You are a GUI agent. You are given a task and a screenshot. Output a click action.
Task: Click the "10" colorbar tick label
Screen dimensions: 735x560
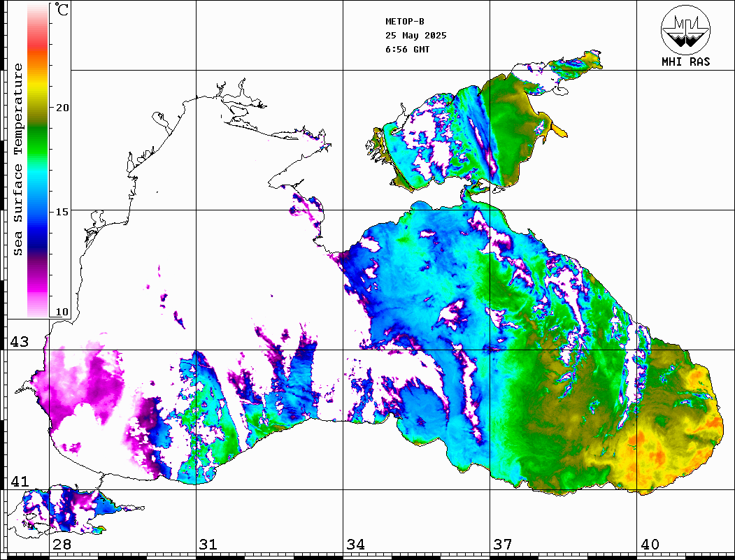62,312
